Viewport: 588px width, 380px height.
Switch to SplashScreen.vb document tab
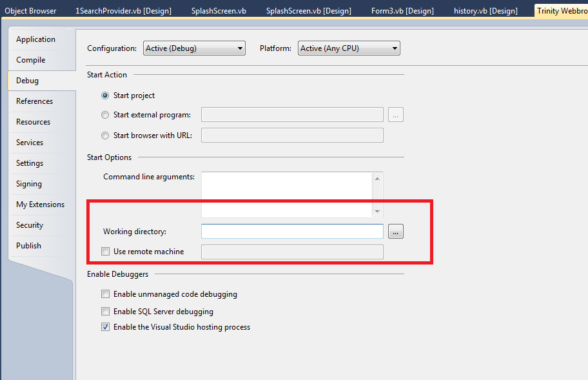click(x=219, y=11)
